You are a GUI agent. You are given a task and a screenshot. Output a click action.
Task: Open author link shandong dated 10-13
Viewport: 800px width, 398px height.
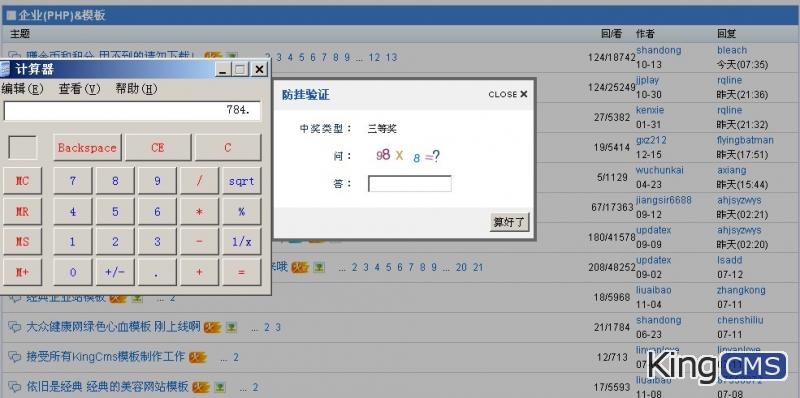coord(658,50)
